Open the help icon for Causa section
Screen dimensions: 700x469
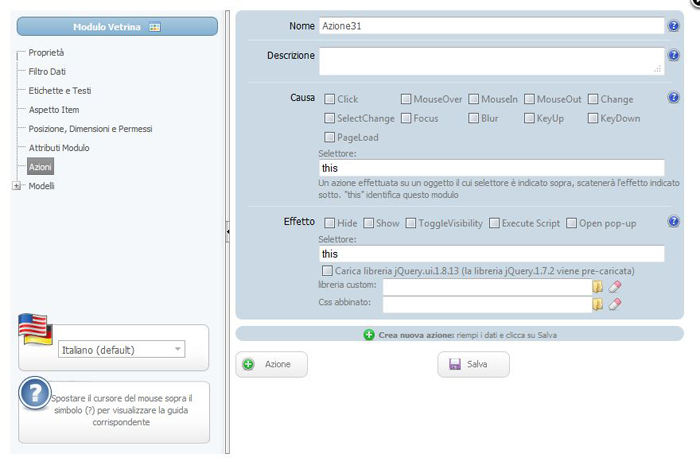pos(673,97)
